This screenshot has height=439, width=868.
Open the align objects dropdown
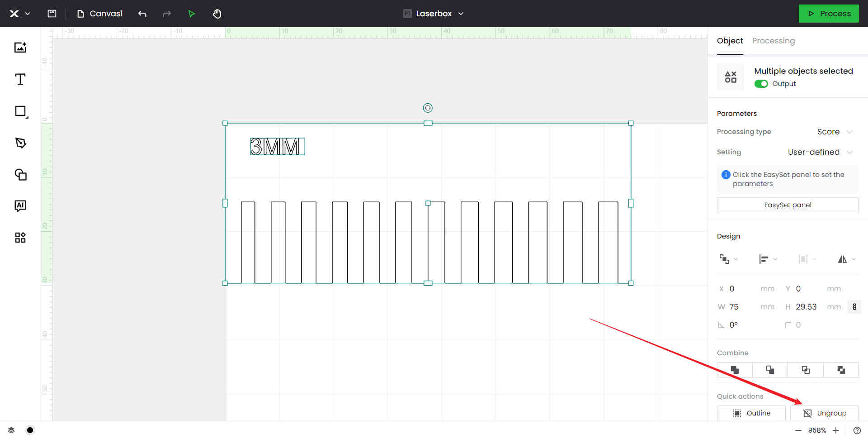(768, 259)
